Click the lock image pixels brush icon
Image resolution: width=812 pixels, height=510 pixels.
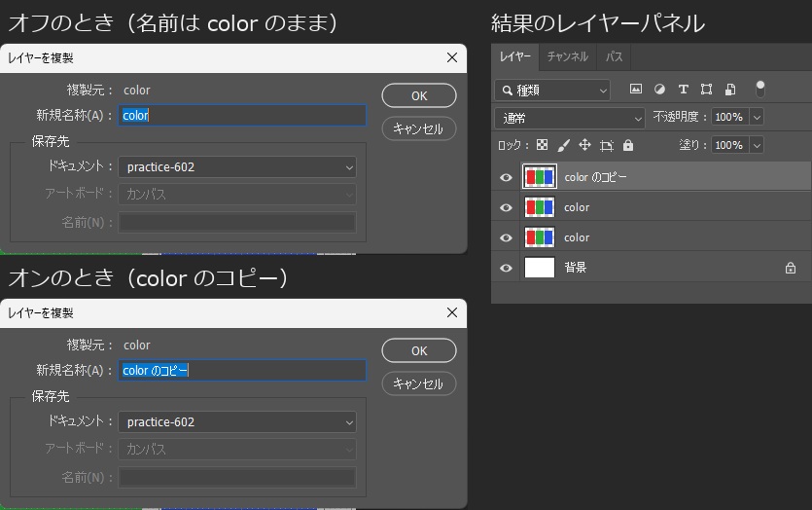pyautogui.click(x=563, y=145)
